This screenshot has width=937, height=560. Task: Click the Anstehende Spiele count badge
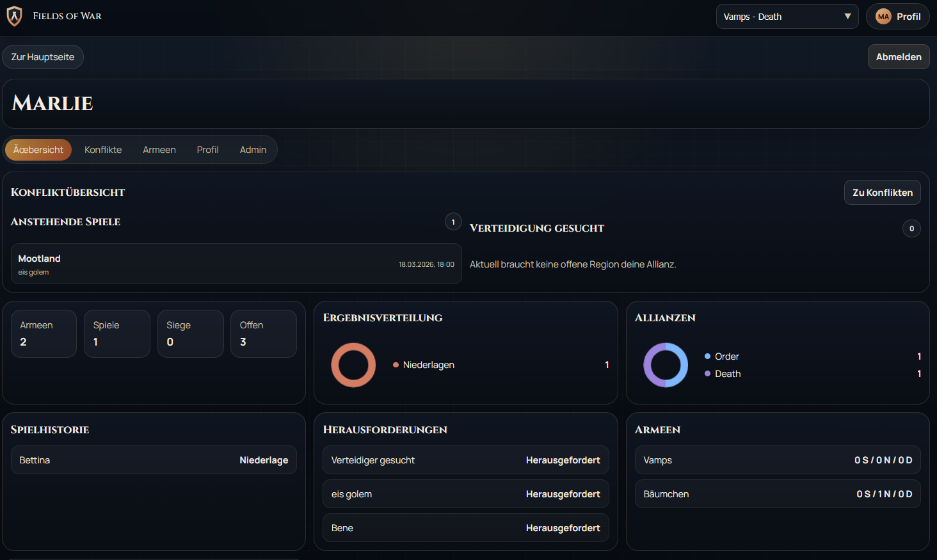click(453, 222)
